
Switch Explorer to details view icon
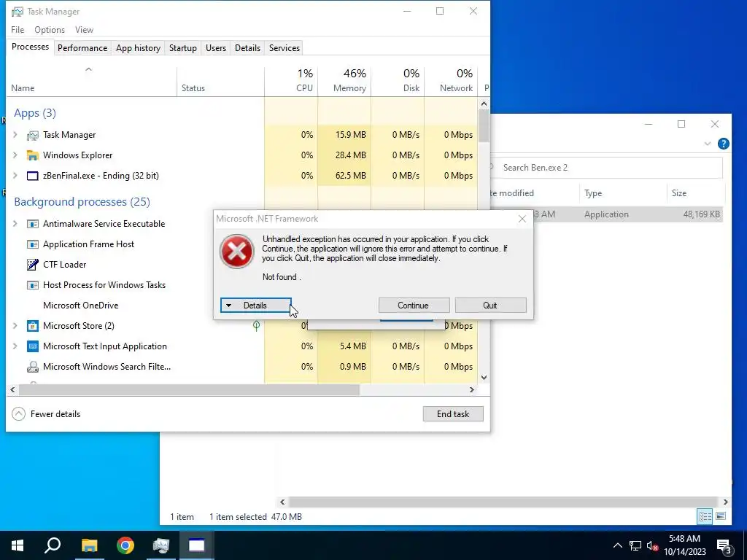(x=705, y=516)
